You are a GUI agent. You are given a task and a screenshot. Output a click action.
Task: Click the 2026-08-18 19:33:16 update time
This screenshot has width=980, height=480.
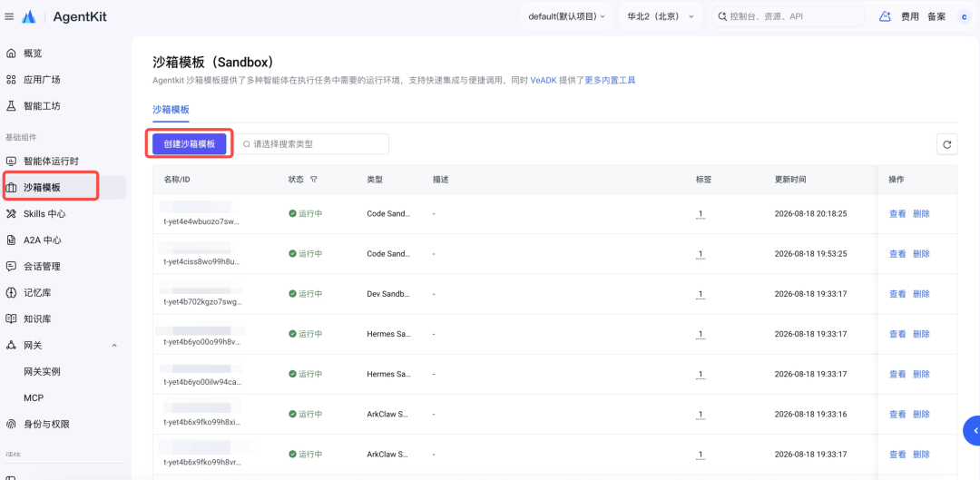tap(810, 414)
